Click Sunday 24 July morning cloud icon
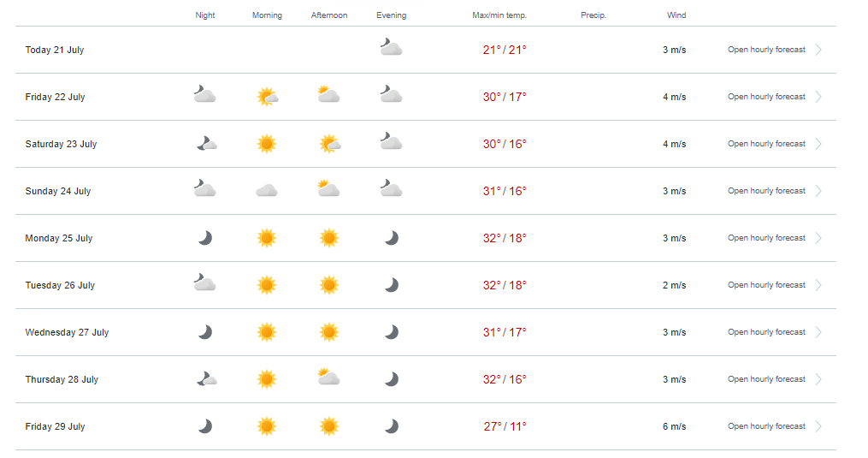The image size is (868, 458). point(266,191)
